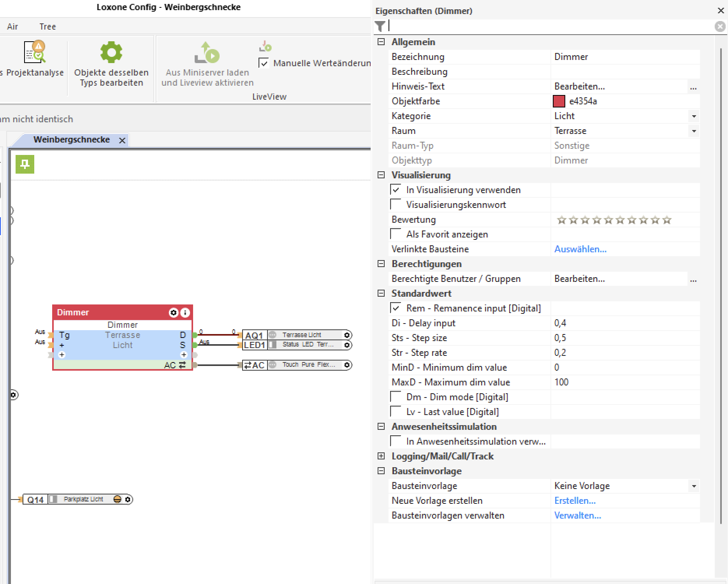Collapse the Berechtigungen section
The height and width of the screenshot is (584, 728).
point(381,264)
